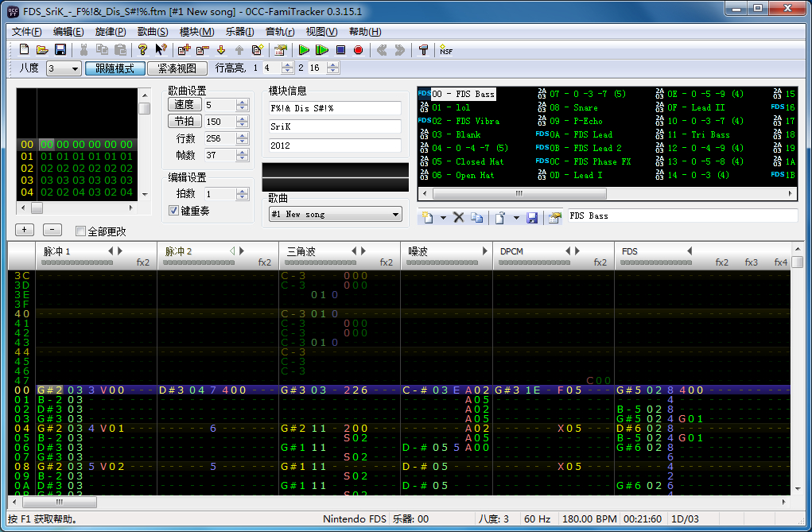This screenshot has height=532, width=812.
Task: Open module properties toolbar icon
Action: click(281, 50)
